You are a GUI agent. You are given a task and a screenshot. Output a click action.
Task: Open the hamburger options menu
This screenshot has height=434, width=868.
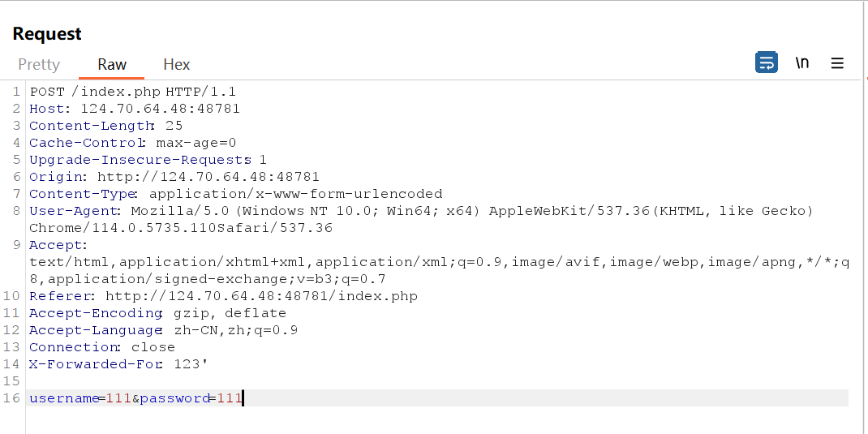click(x=838, y=62)
